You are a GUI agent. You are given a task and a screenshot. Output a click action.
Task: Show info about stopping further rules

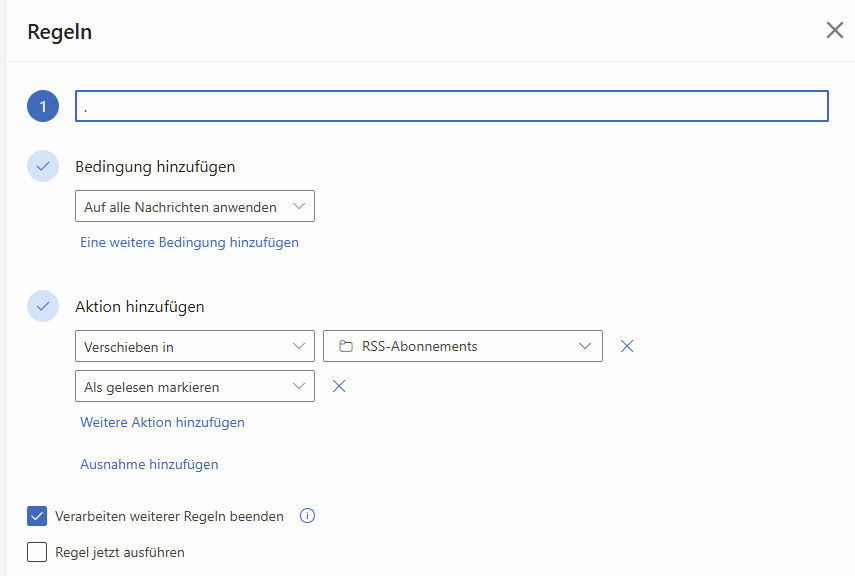[x=307, y=515]
